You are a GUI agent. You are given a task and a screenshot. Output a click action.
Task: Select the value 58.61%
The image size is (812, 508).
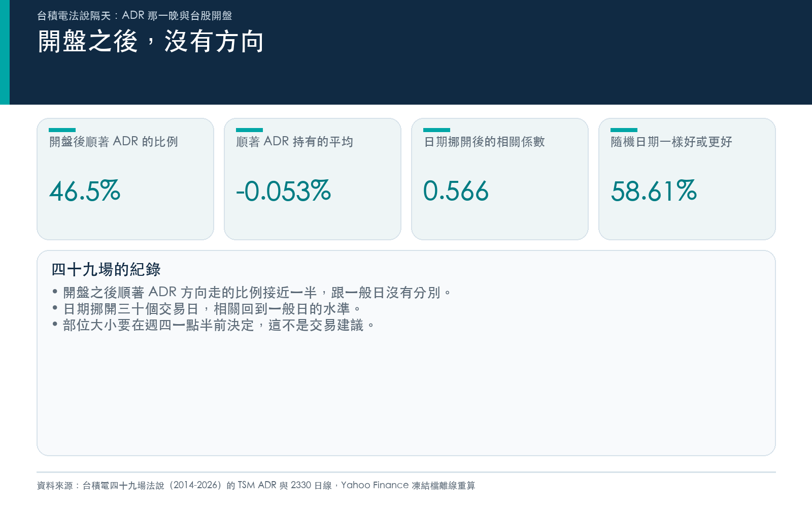click(x=654, y=191)
